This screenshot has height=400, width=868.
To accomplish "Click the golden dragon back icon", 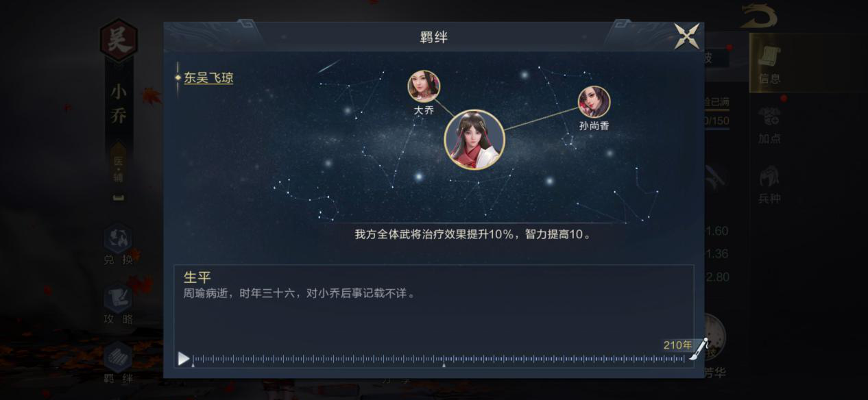I will tap(759, 16).
